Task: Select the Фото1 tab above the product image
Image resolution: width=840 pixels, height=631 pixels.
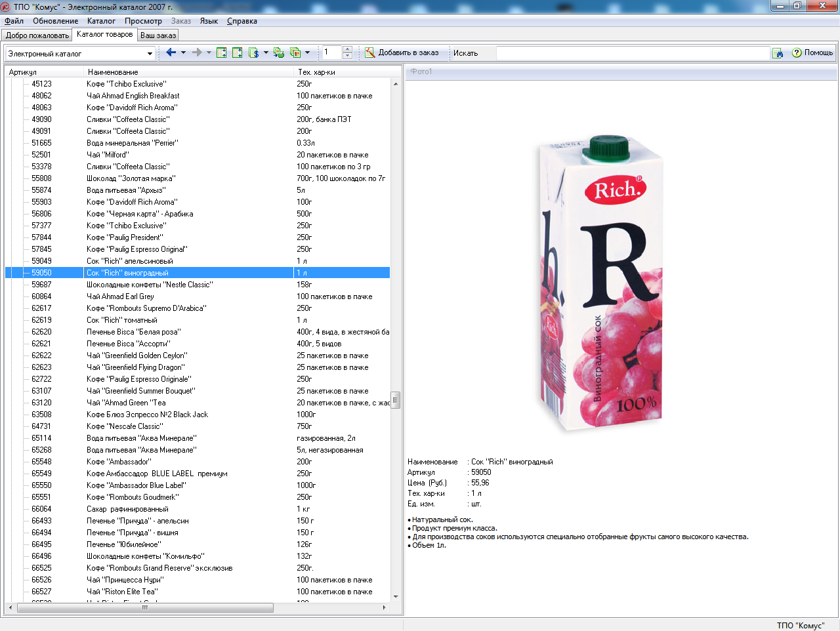Action: [421, 71]
